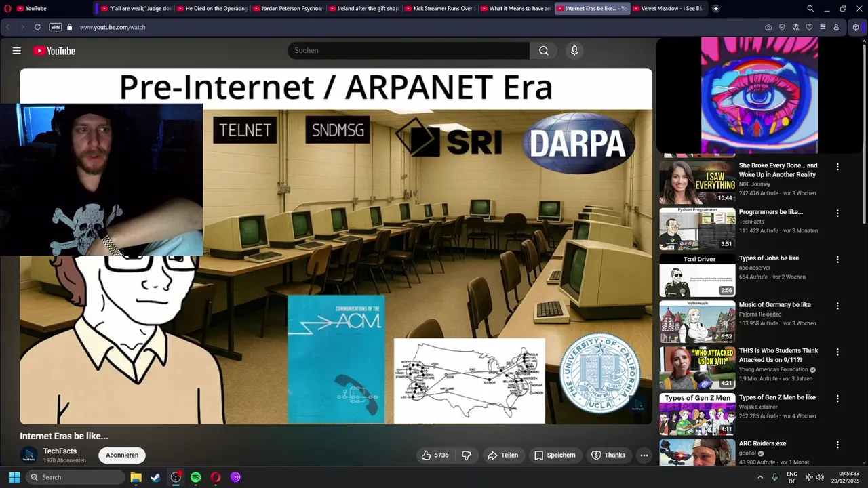Click the Windows taskbar Search box
The height and width of the screenshot is (488, 868).
coord(75,477)
